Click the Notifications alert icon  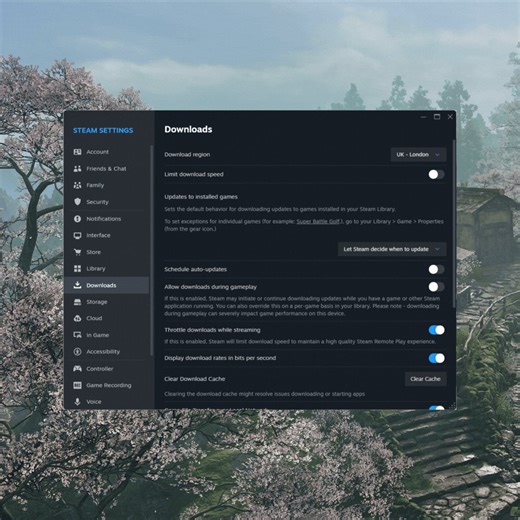pyautogui.click(x=77, y=219)
